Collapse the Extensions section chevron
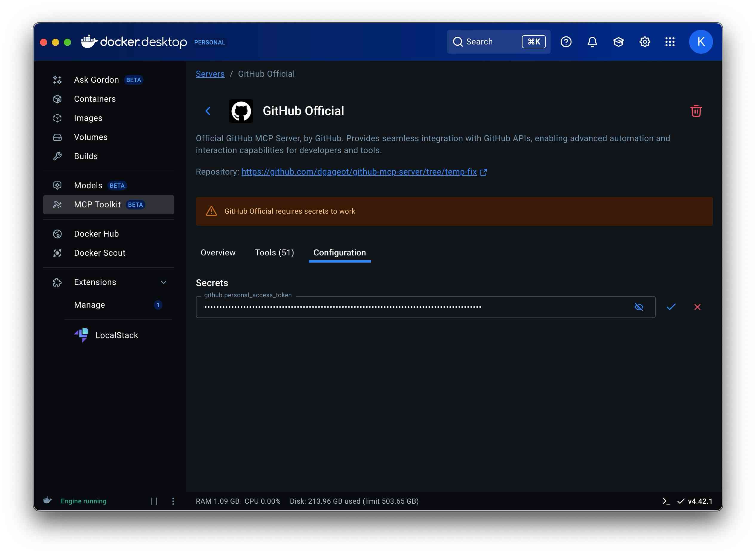 pyautogui.click(x=164, y=282)
